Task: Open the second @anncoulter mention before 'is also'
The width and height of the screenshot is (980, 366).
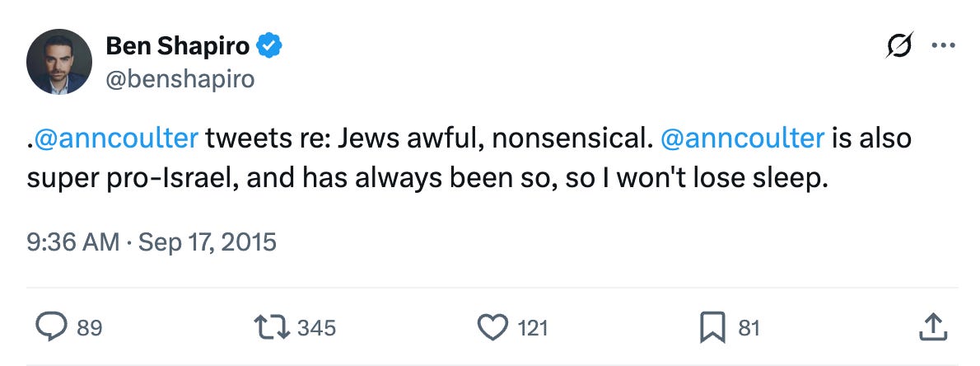Action: pyautogui.click(x=742, y=138)
